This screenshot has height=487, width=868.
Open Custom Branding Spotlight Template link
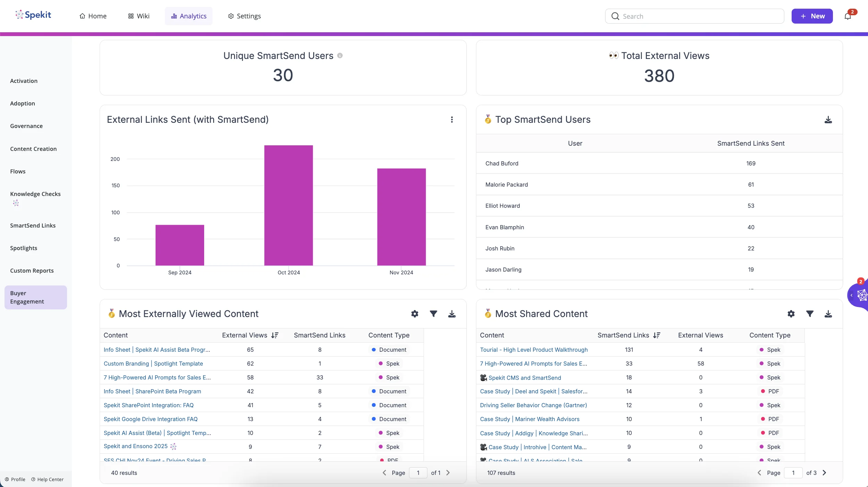click(x=153, y=364)
